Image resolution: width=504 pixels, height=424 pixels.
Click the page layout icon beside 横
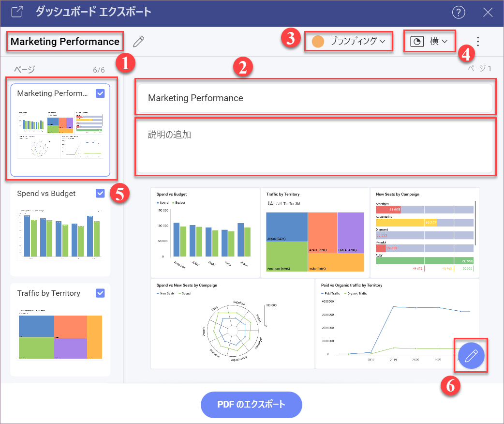pos(417,42)
